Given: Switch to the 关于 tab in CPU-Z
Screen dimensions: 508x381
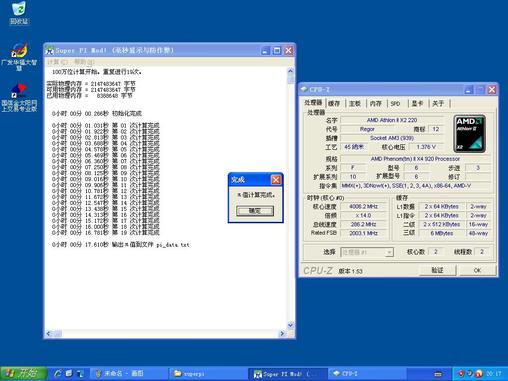Looking at the screenshot, I should coord(438,104).
